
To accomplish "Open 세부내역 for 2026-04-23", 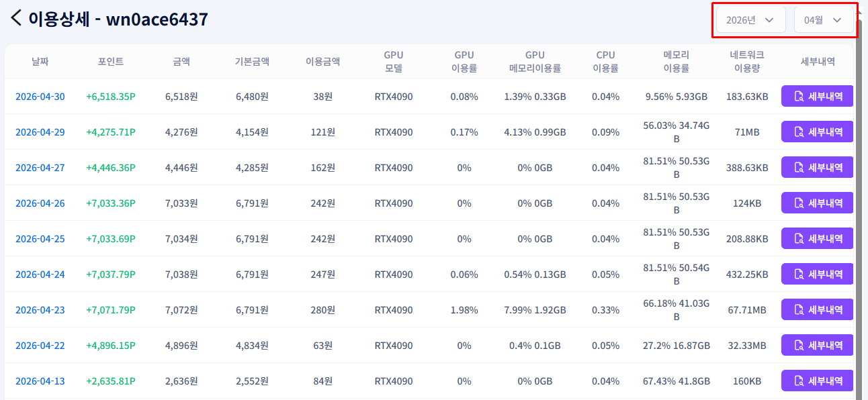I will (817, 310).
